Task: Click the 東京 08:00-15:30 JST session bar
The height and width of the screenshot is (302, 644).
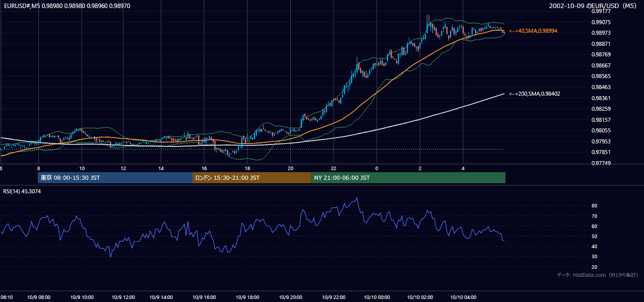Action: point(115,178)
